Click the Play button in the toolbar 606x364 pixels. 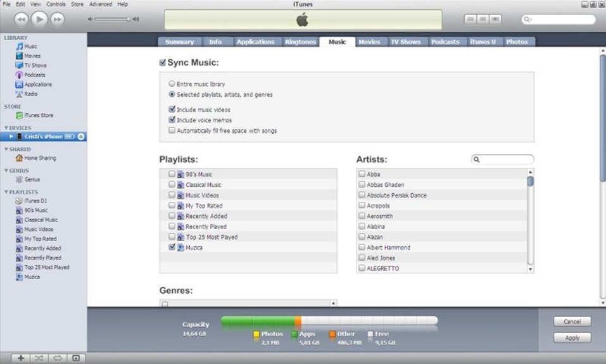tap(39, 20)
